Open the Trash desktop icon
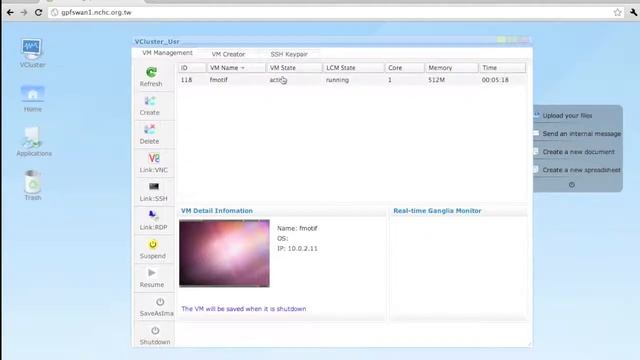 point(33,185)
